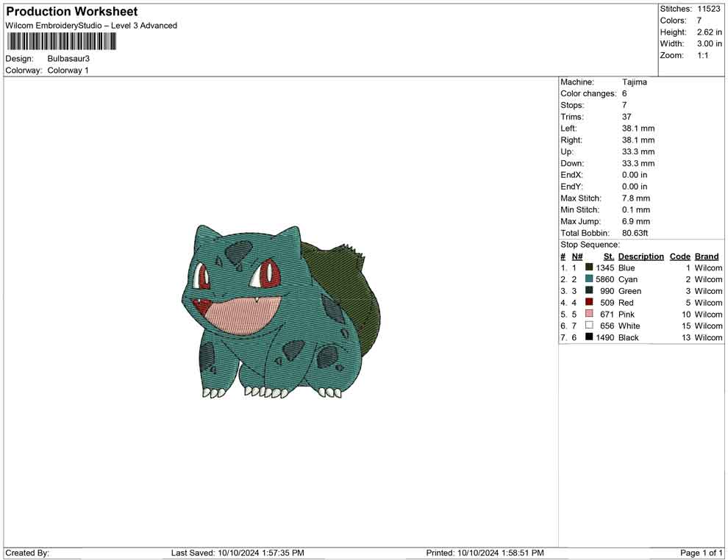Click the 'Page 1 of 1' footer text

(702, 553)
